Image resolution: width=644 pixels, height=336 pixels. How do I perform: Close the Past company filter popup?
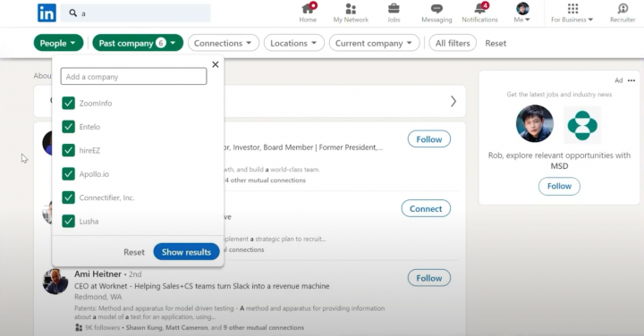pyautogui.click(x=216, y=64)
